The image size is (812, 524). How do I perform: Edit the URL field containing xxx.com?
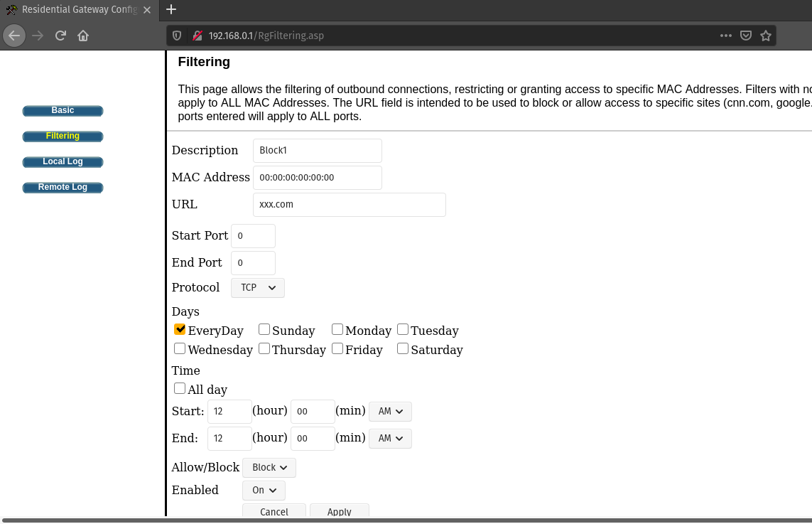tap(349, 204)
